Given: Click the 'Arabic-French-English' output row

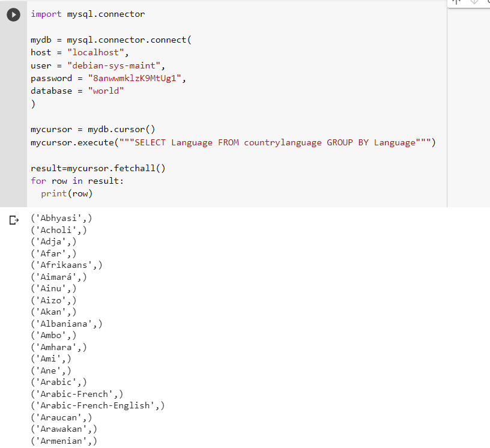Looking at the screenshot, I should [98, 406].
